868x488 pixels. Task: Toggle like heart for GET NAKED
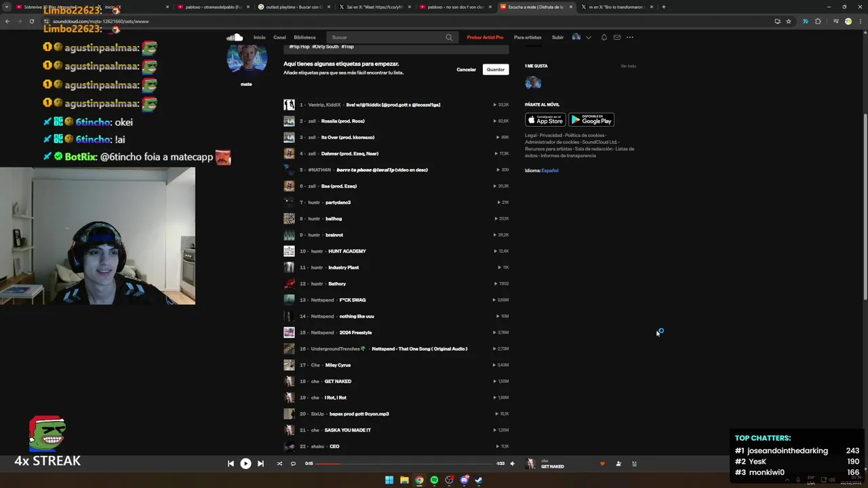pyautogui.click(x=602, y=464)
